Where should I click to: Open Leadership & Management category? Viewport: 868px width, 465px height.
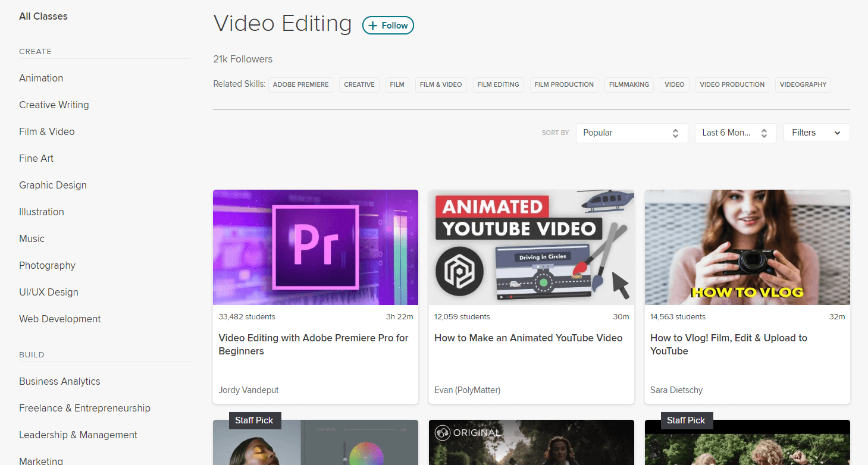(x=79, y=435)
